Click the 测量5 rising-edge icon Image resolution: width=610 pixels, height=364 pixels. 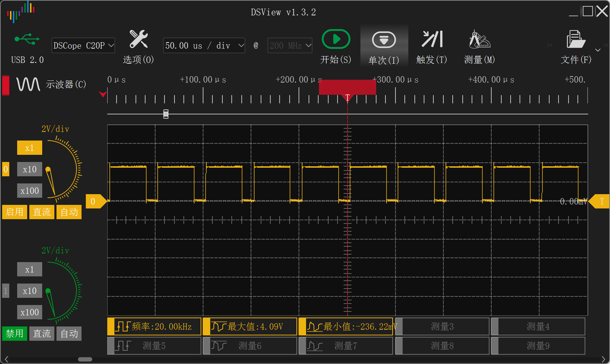click(123, 346)
